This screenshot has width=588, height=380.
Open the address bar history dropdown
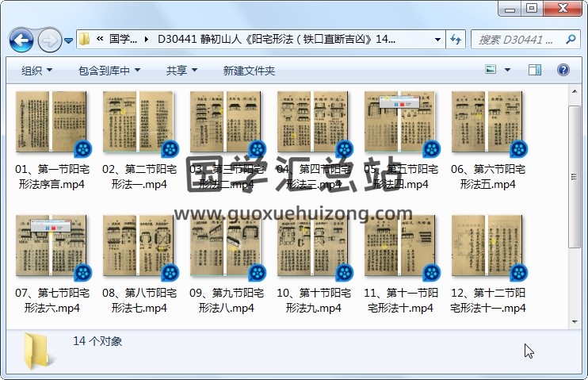(438, 39)
